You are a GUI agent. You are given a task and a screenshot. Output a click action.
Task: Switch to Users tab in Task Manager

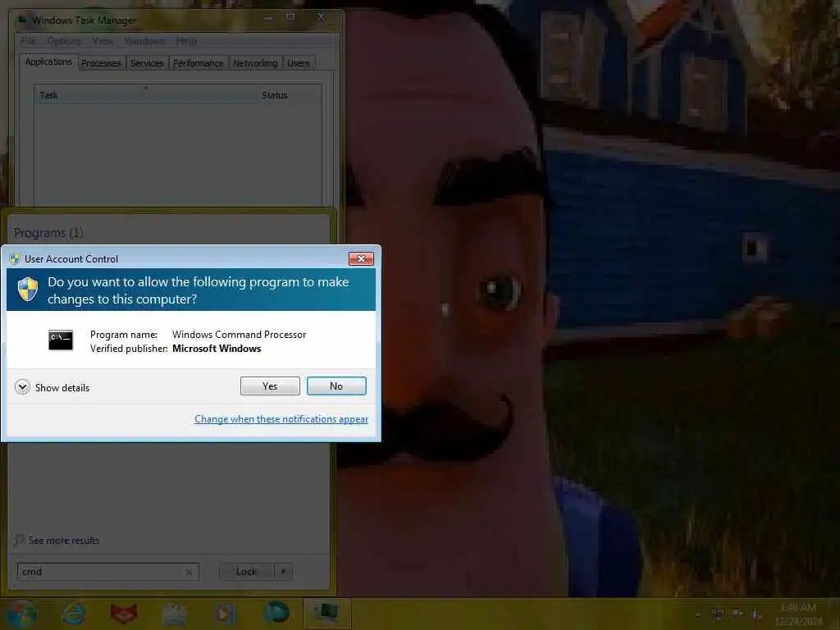[x=298, y=63]
